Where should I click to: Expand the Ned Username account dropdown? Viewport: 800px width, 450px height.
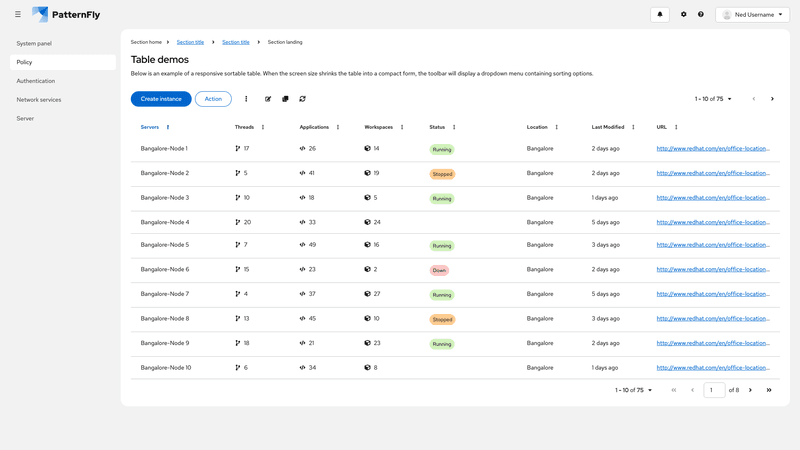coord(752,15)
